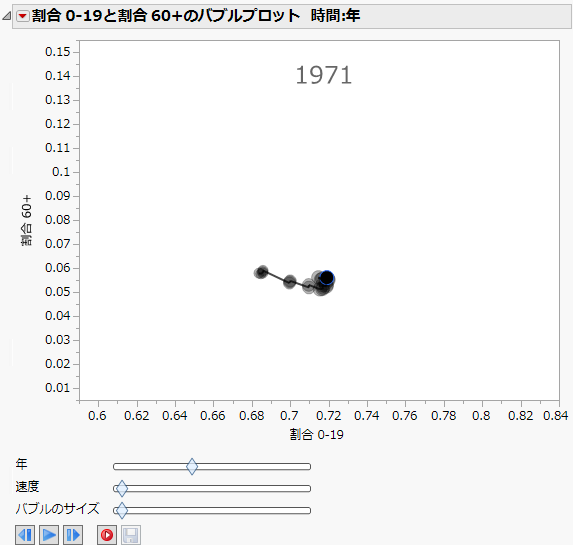Image resolution: width=573 pixels, height=545 pixels.
Task: Select the blue-outlined current bubble
Action: click(x=327, y=278)
